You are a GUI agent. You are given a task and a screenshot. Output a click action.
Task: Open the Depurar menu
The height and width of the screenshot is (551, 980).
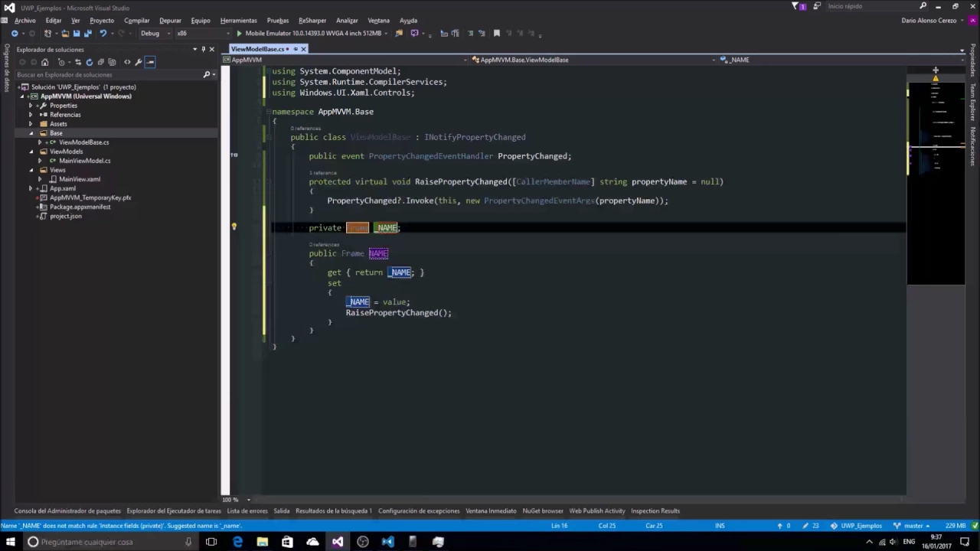tap(170, 21)
